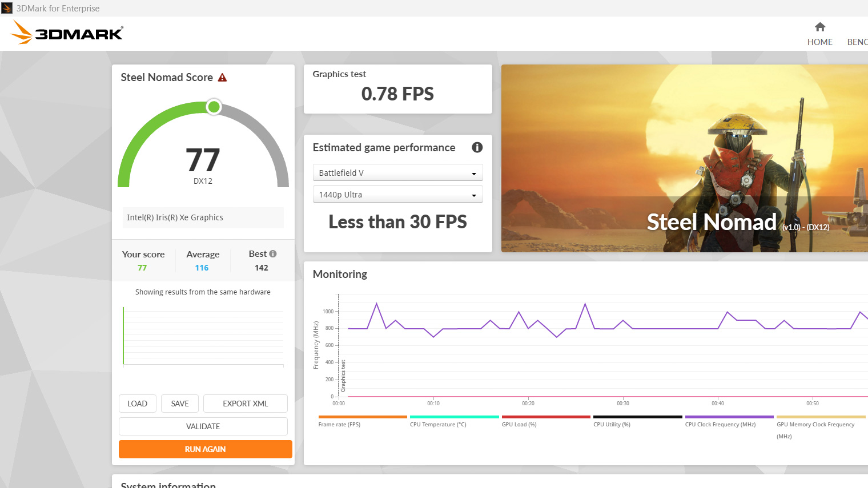This screenshot has width=868, height=488.
Task: Click the warning icon beside Steel Nomad Score
Action: (223, 78)
